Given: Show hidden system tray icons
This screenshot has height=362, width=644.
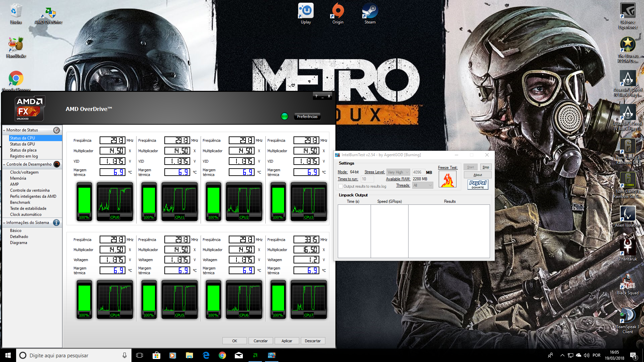Looking at the screenshot, I should point(562,355).
